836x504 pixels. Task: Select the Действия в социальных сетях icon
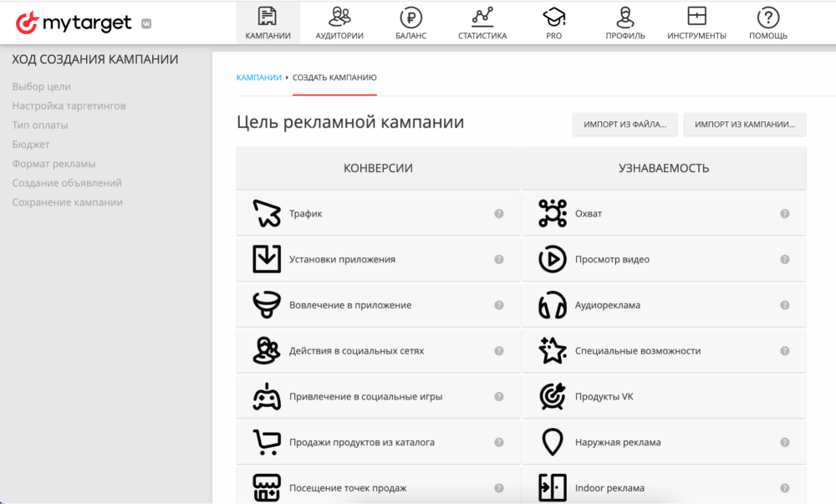(x=268, y=350)
